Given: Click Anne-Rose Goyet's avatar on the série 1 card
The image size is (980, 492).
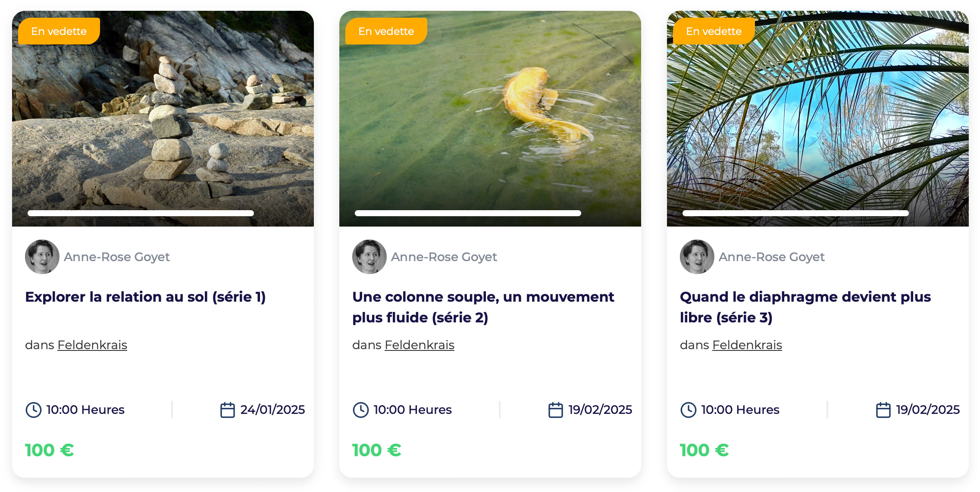Looking at the screenshot, I should click(42, 257).
